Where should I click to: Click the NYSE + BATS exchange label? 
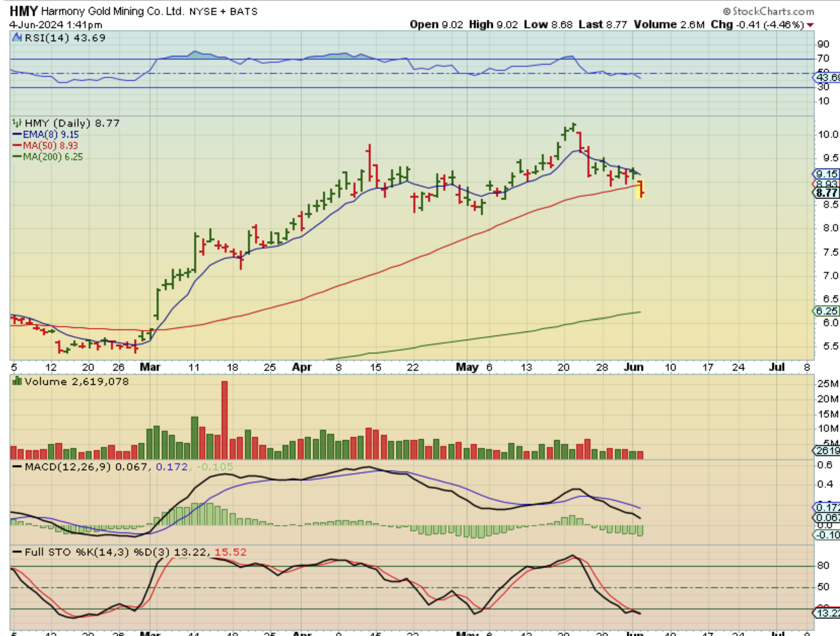tap(223, 12)
